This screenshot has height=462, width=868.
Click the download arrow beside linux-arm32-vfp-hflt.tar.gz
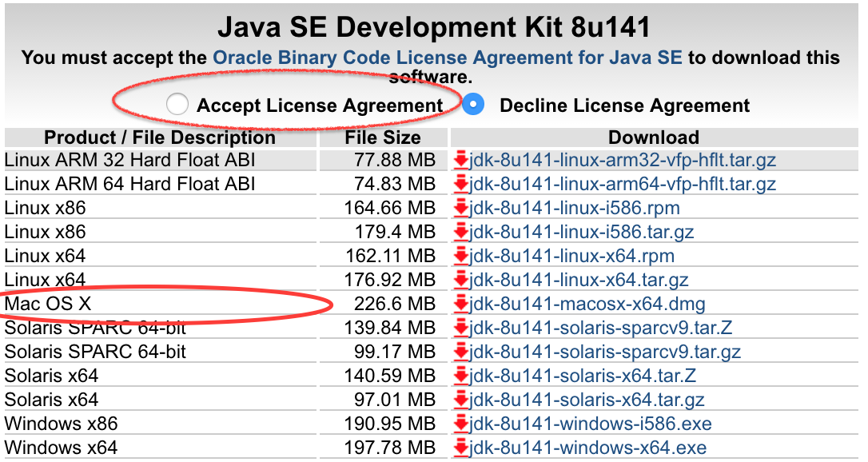coord(460,161)
